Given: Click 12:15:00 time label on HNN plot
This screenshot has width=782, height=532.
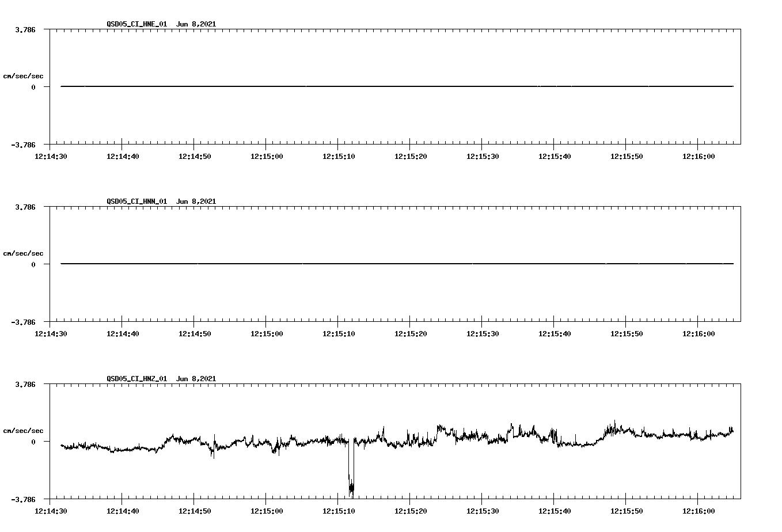Looking at the screenshot, I should (266, 334).
